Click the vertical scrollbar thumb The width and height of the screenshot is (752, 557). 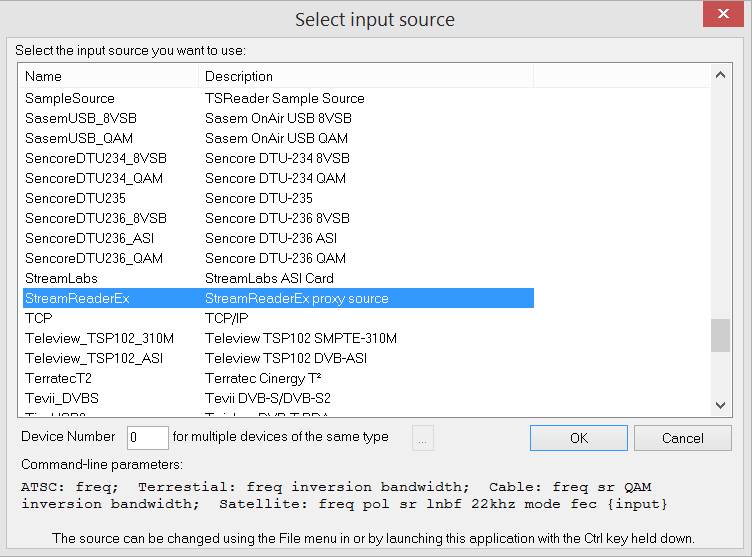point(720,335)
